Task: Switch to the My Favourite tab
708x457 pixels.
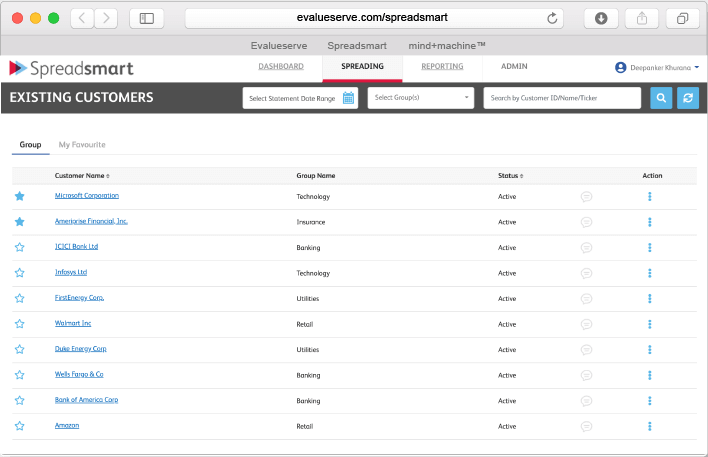Action: 82,145
